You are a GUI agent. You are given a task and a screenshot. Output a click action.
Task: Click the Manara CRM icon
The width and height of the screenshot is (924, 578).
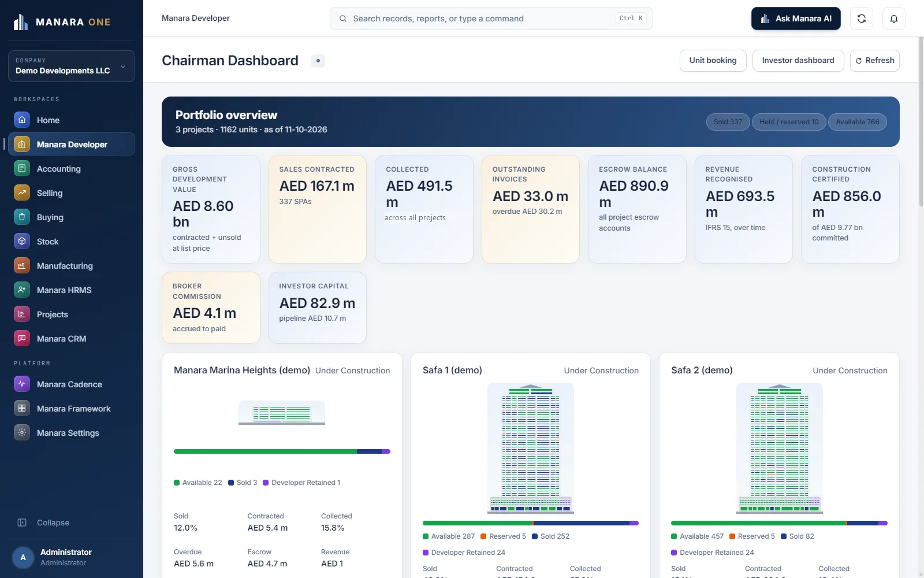(x=22, y=339)
